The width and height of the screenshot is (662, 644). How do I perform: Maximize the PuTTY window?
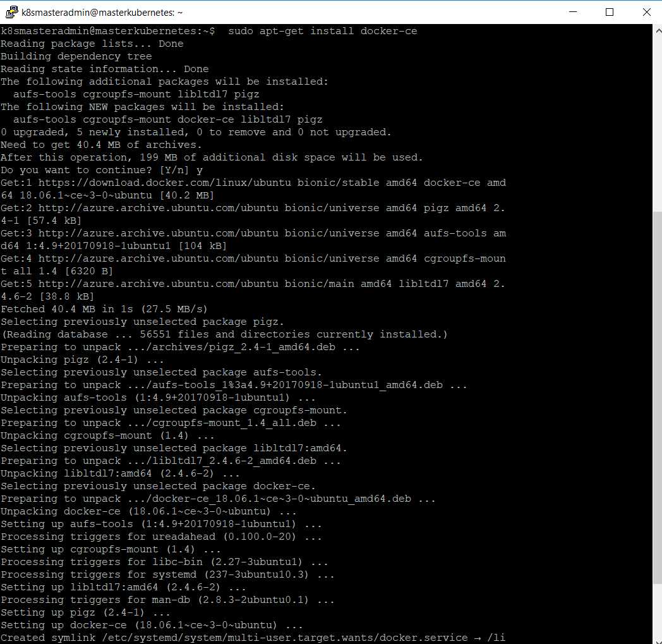(609, 12)
